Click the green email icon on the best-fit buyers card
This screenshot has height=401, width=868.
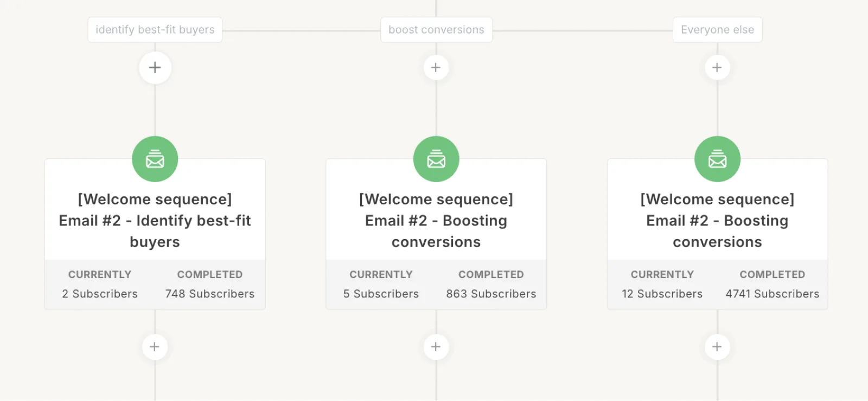pyautogui.click(x=155, y=159)
